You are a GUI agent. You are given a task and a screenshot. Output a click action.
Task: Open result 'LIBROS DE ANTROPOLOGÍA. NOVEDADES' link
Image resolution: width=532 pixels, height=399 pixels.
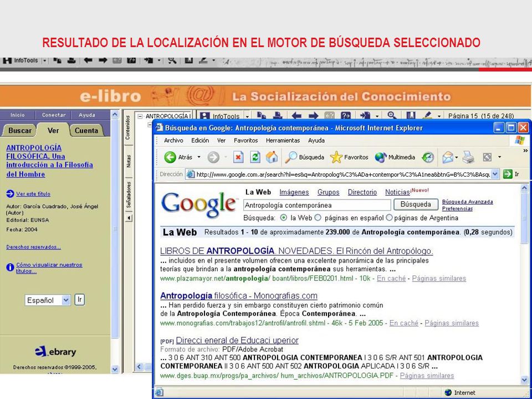tap(296, 251)
